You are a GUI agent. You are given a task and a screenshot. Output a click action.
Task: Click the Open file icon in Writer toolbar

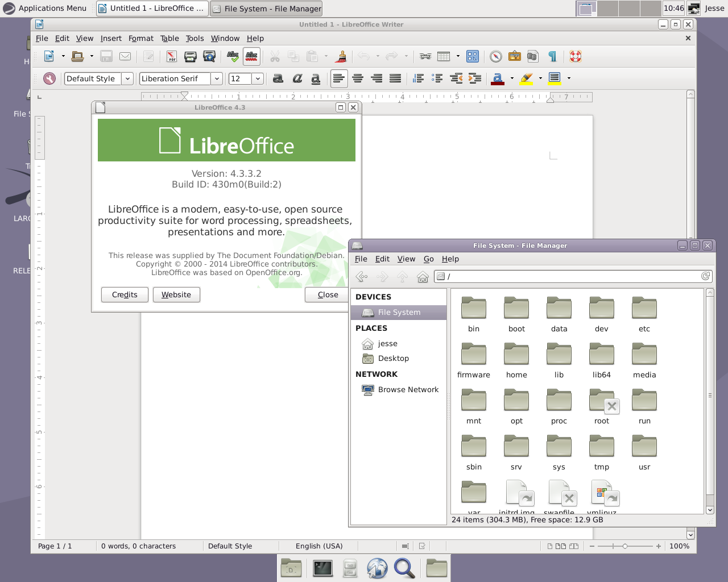(x=78, y=56)
